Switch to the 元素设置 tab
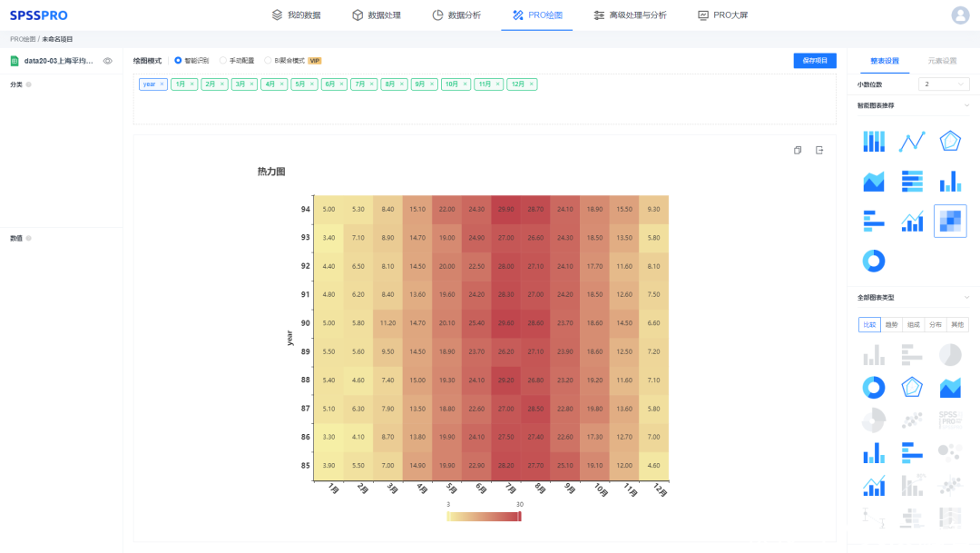Image resolution: width=980 pixels, height=553 pixels. [x=942, y=61]
